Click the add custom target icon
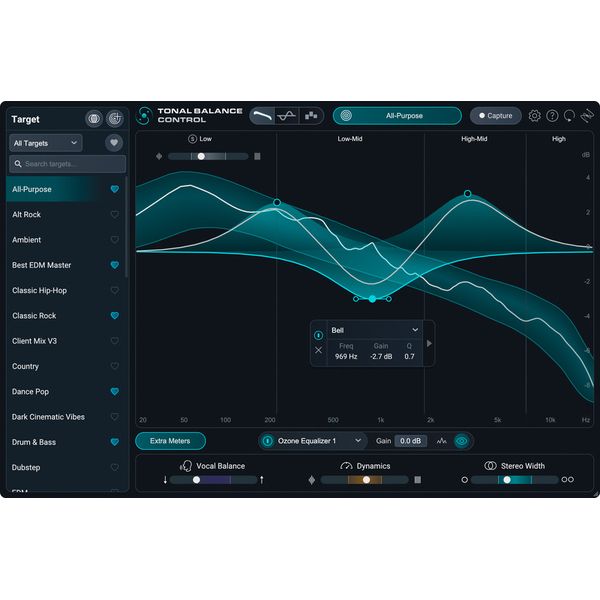 coord(115,119)
